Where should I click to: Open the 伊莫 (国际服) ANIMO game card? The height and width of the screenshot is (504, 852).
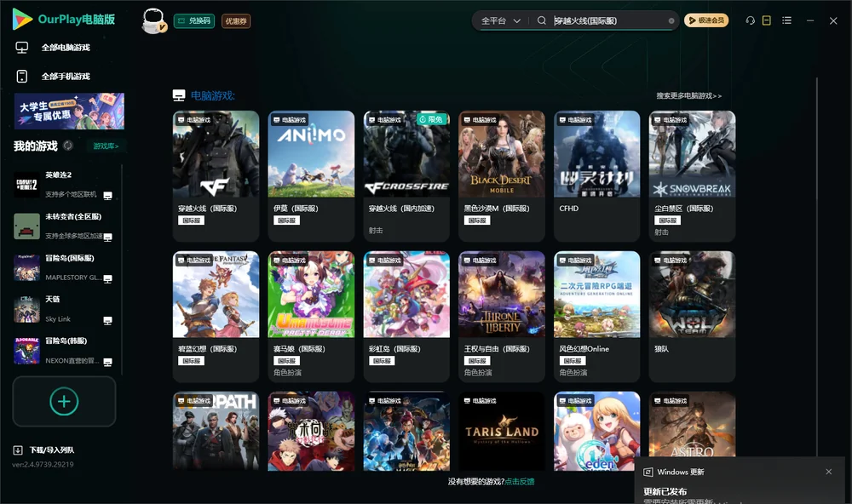pyautogui.click(x=311, y=176)
